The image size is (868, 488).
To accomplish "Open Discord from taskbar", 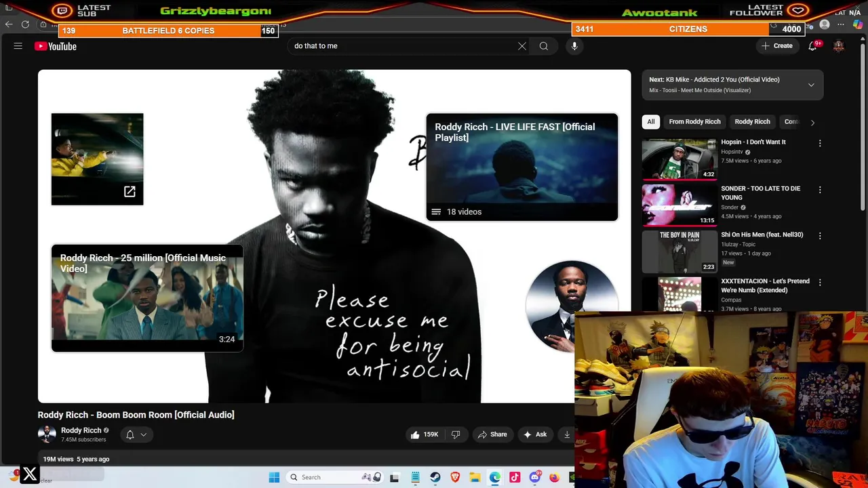I will 535,477.
